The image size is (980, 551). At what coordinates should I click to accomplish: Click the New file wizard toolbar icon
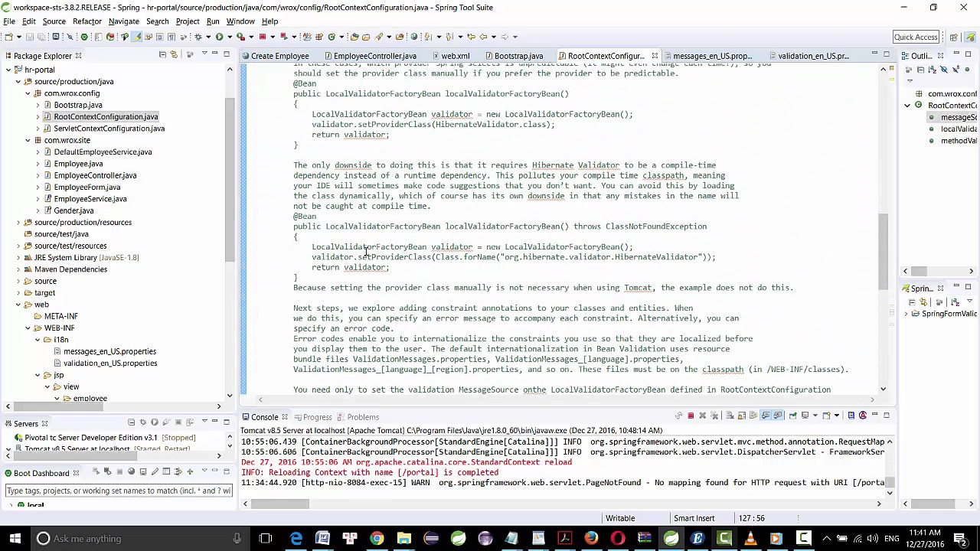(x=9, y=36)
